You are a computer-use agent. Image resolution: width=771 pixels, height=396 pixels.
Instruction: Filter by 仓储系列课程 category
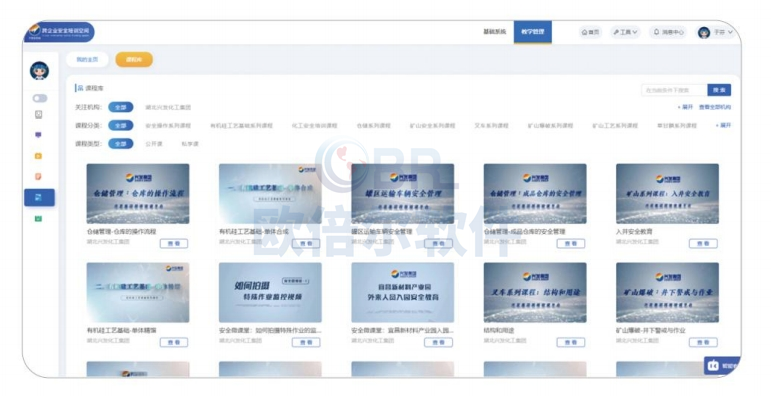point(374,126)
